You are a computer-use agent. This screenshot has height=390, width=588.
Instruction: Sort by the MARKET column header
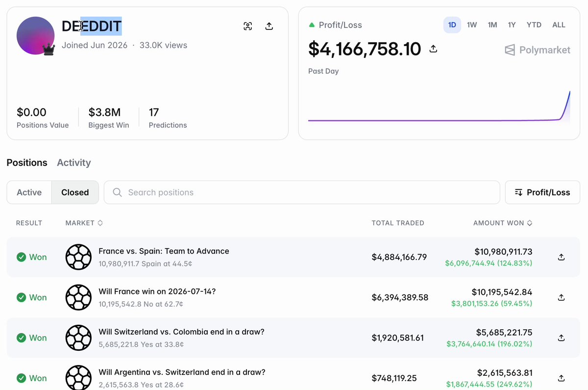(x=84, y=223)
